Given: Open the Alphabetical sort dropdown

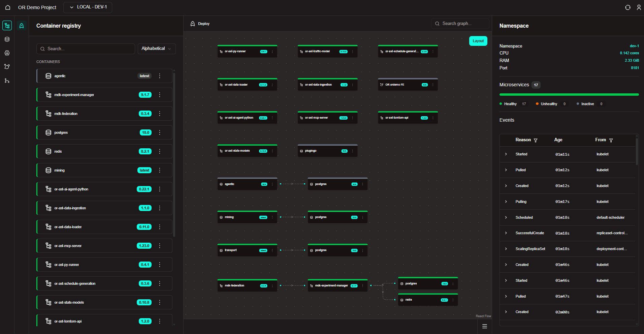Looking at the screenshot, I should pyautogui.click(x=157, y=49).
